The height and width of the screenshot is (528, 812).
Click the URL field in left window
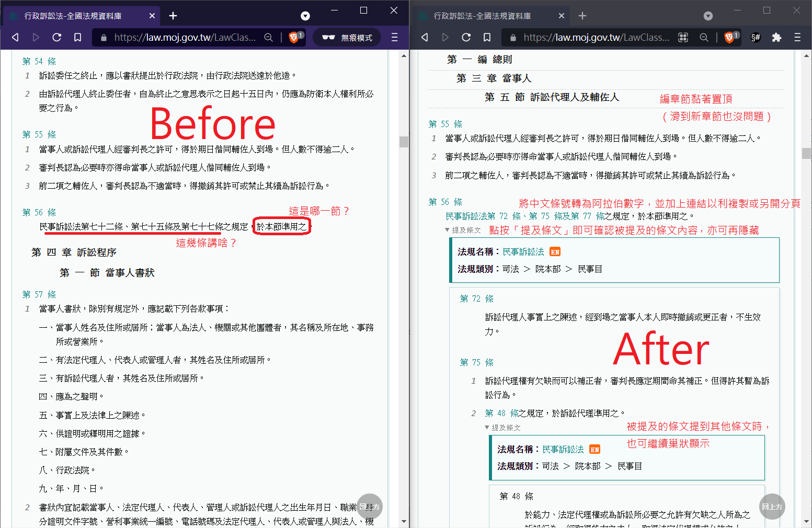(x=185, y=38)
